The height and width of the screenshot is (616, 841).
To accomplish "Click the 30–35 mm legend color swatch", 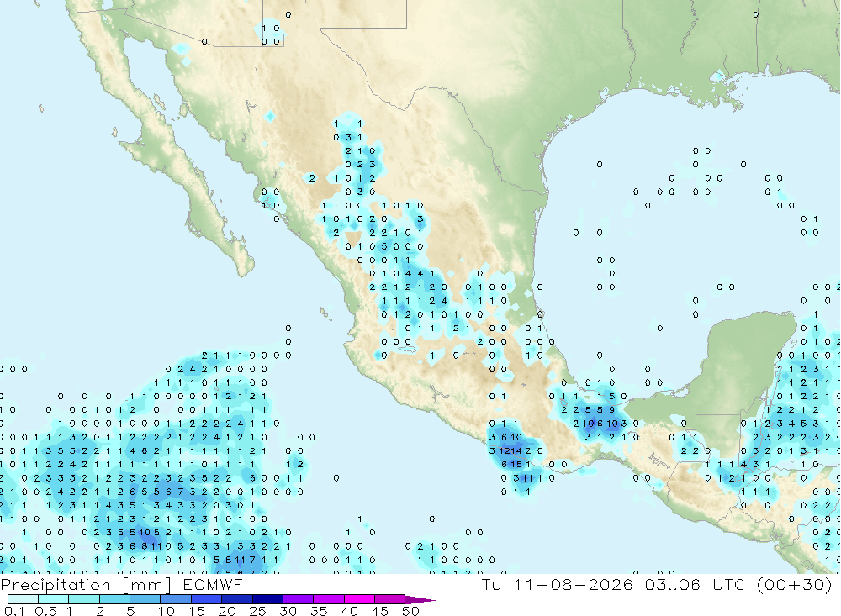I will pyautogui.click(x=299, y=599).
